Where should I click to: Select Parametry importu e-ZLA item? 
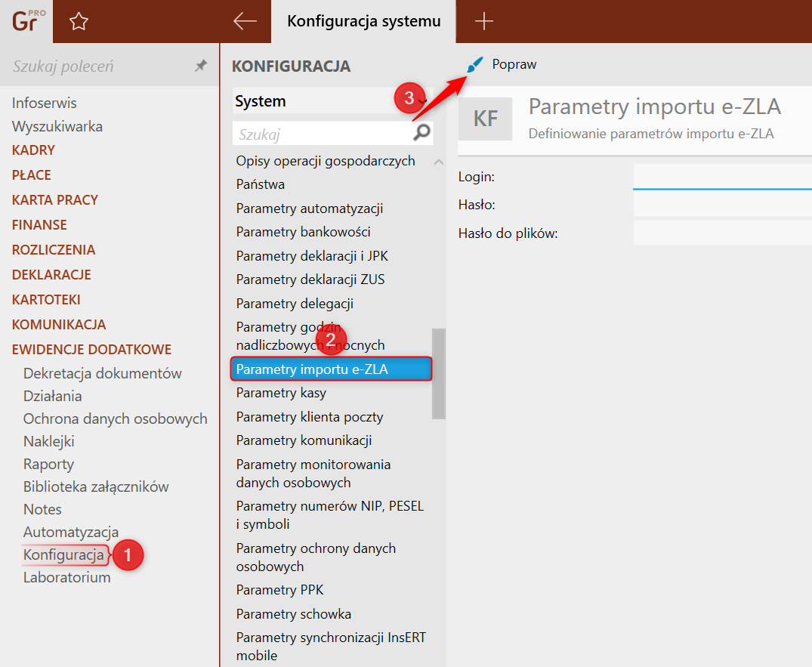[x=311, y=369]
